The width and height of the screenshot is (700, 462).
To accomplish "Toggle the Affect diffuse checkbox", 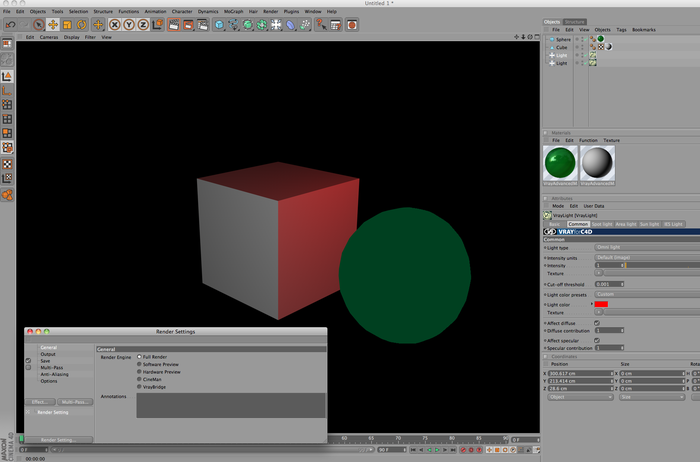I will (597, 323).
